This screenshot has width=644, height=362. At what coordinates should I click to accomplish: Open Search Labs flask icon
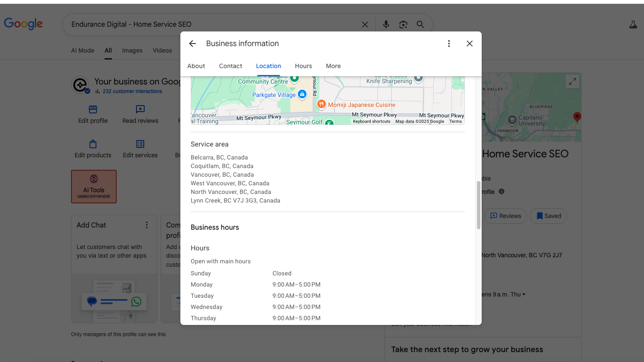tap(633, 25)
